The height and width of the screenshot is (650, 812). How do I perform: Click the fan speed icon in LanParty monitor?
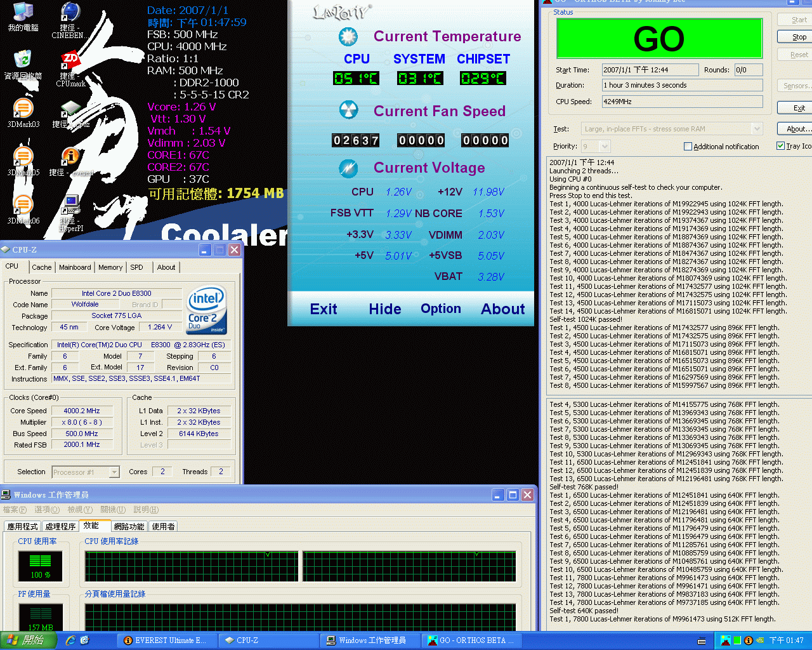(348, 110)
